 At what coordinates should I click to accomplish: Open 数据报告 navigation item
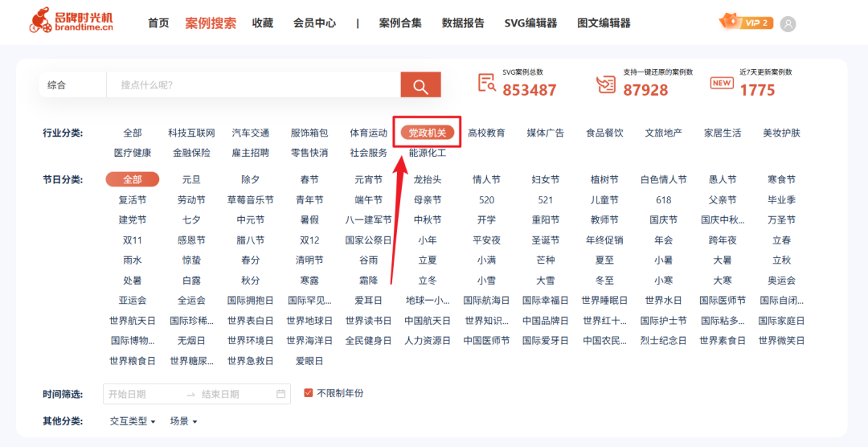(463, 23)
